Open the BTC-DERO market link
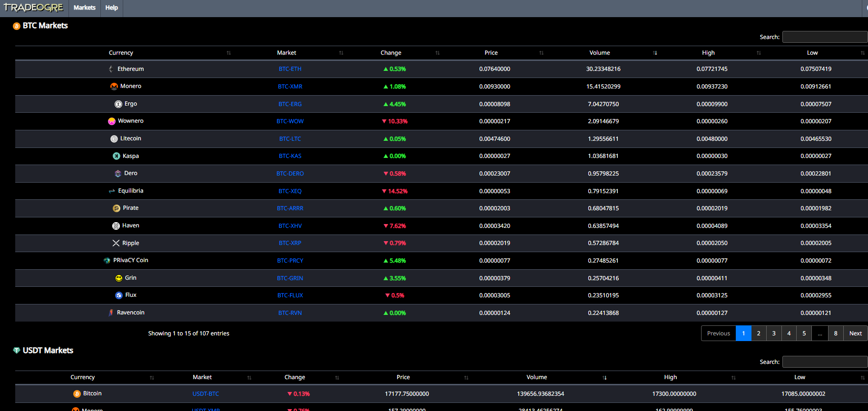 point(290,174)
